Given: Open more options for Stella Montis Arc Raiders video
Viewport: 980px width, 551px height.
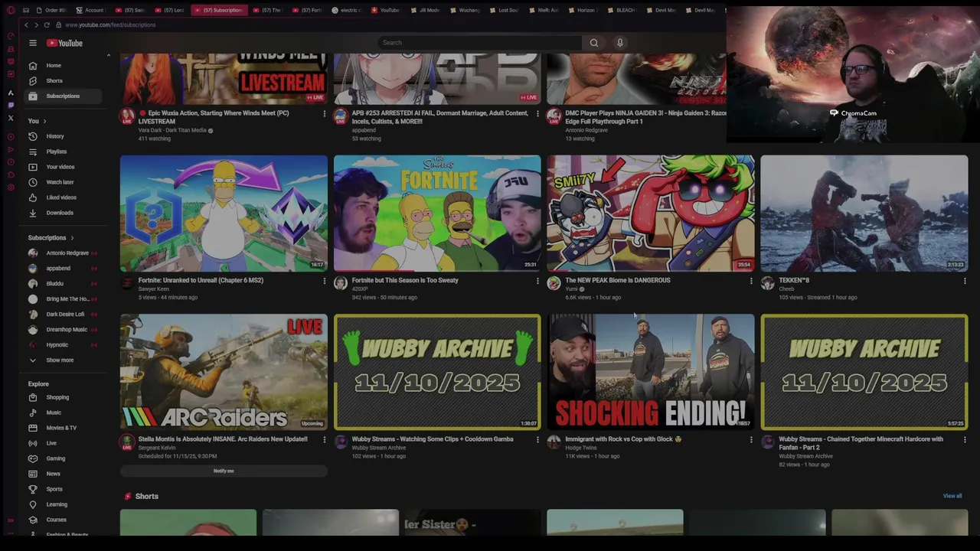Looking at the screenshot, I should tap(324, 440).
